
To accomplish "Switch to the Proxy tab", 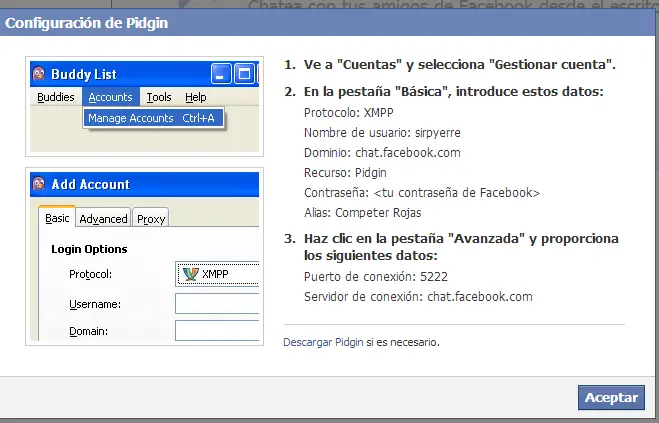I will 151,219.
